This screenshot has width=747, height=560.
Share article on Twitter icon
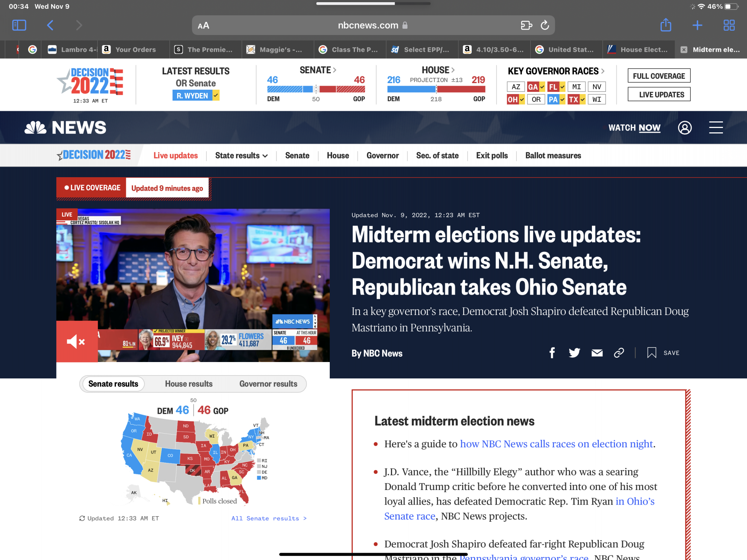pos(574,353)
